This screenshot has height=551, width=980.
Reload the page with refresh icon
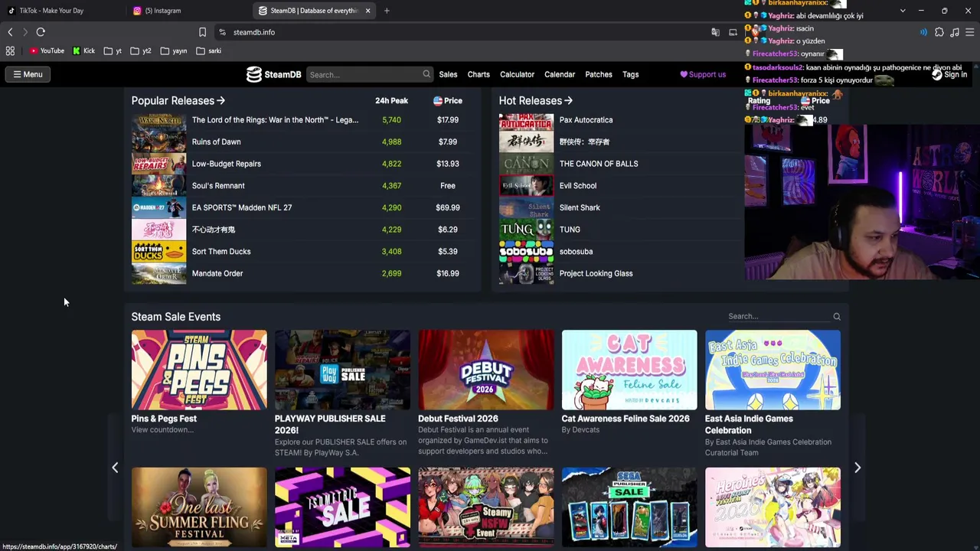tap(41, 32)
